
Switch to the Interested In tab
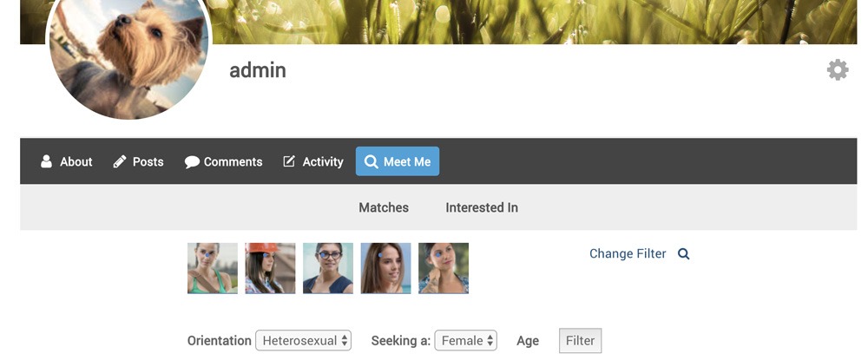482,207
